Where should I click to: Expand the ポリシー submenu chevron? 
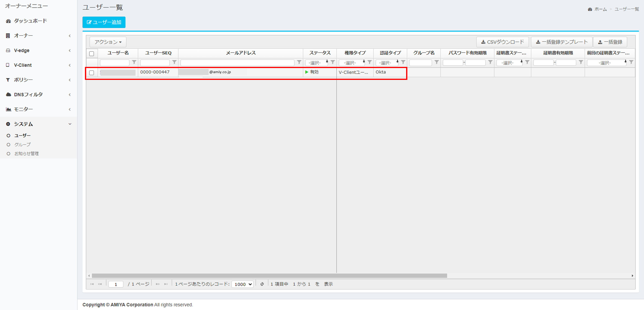click(x=70, y=80)
